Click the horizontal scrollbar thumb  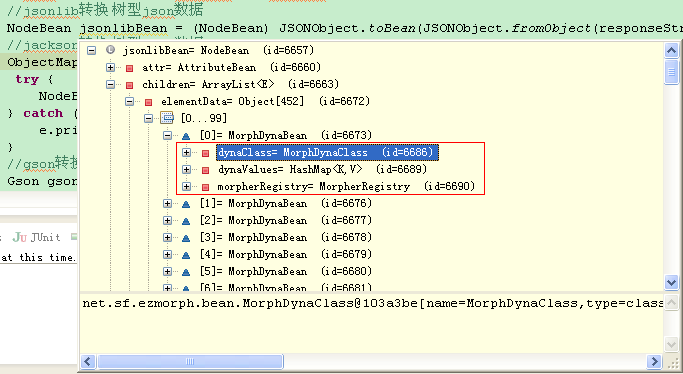click(x=190, y=361)
